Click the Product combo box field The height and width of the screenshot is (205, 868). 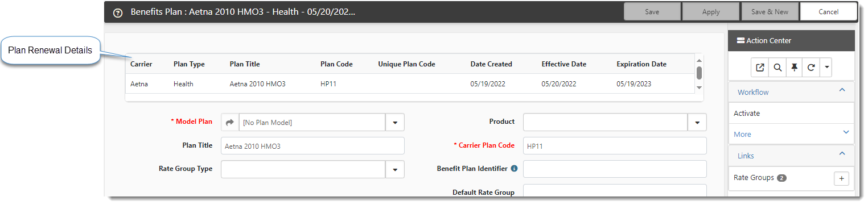606,122
